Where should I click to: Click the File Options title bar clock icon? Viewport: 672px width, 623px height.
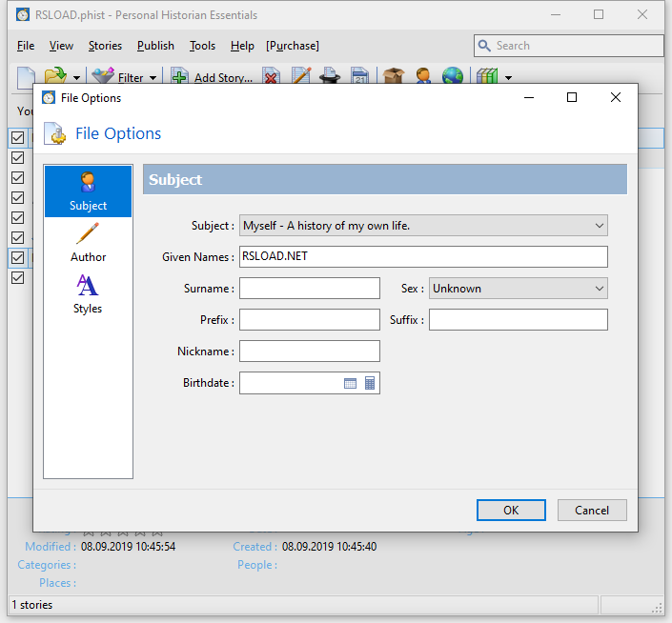tap(49, 97)
